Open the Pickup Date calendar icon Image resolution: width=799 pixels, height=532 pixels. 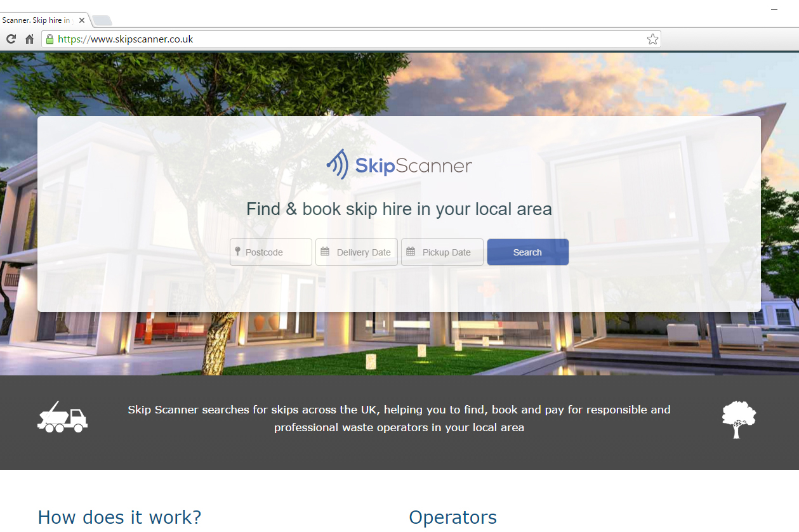pyautogui.click(x=410, y=252)
